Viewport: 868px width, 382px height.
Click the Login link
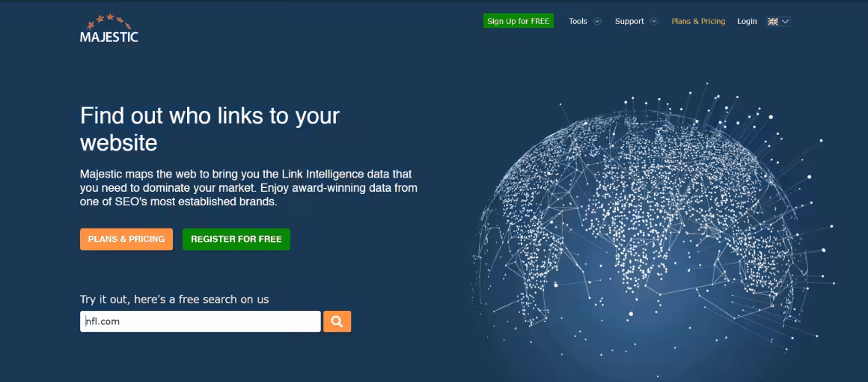747,22
